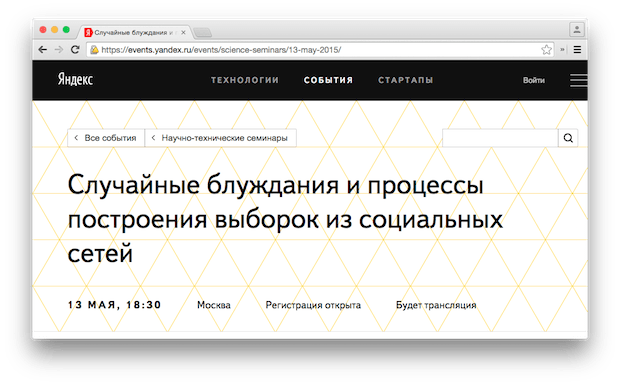Open the СТАРТАПЫ menu item
This screenshot has height=385, width=620.
(x=405, y=80)
